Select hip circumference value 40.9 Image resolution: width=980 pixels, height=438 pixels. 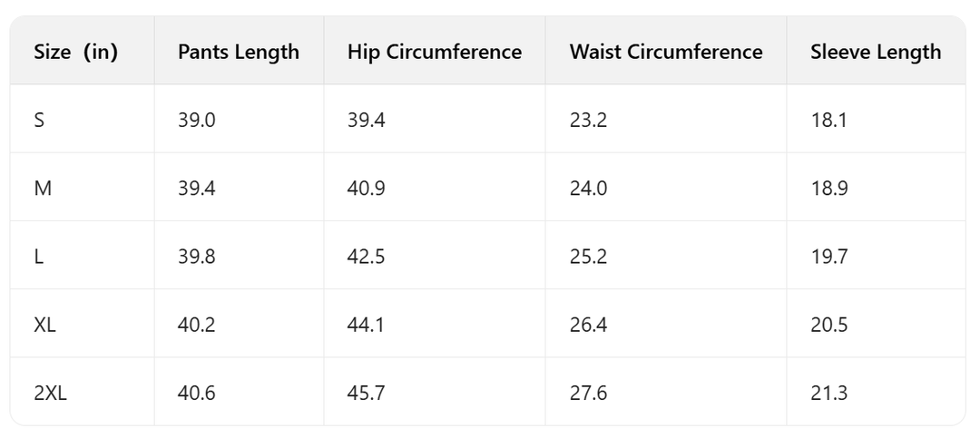(x=367, y=189)
